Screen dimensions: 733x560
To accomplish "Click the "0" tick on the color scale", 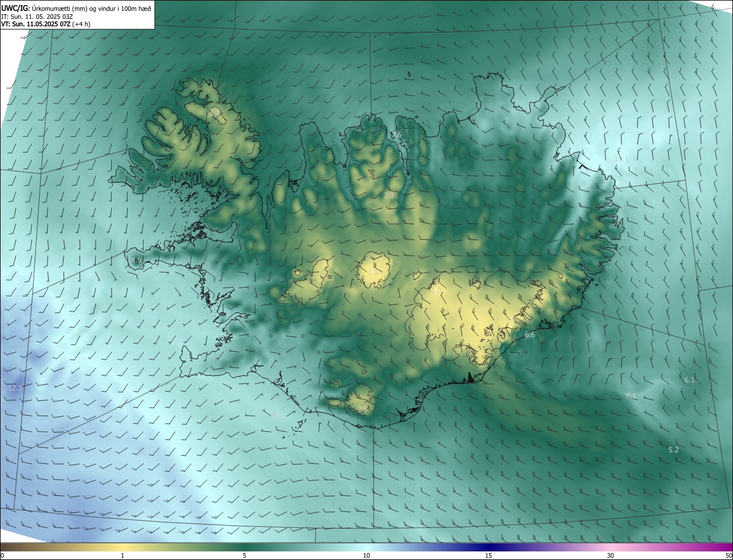I will 2,555.
